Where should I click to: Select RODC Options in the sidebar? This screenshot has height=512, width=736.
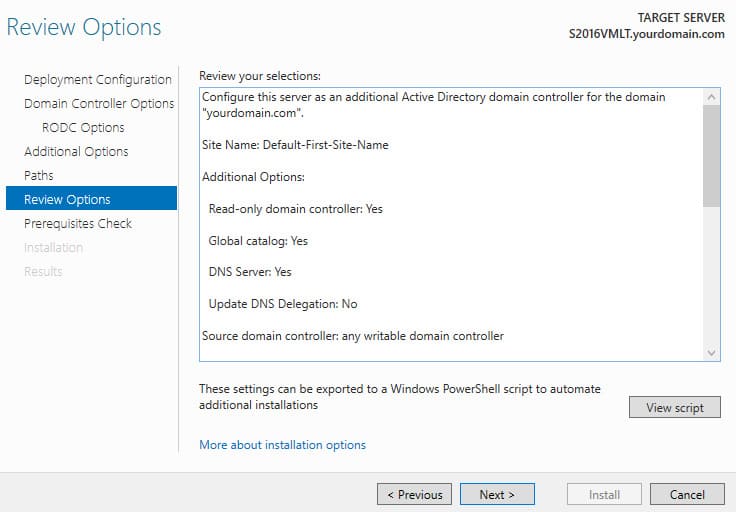click(x=83, y=128)
